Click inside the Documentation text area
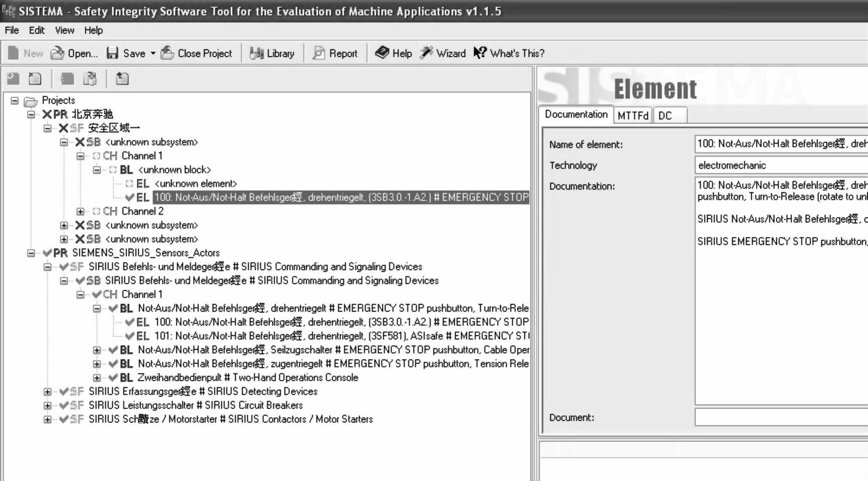 click(781, 290)
